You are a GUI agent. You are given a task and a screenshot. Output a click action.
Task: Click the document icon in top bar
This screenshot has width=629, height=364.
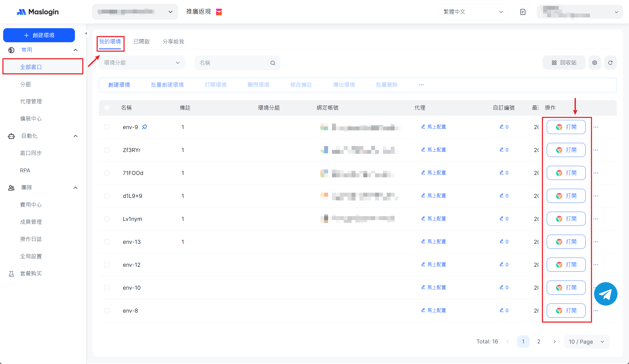(523, 12)
